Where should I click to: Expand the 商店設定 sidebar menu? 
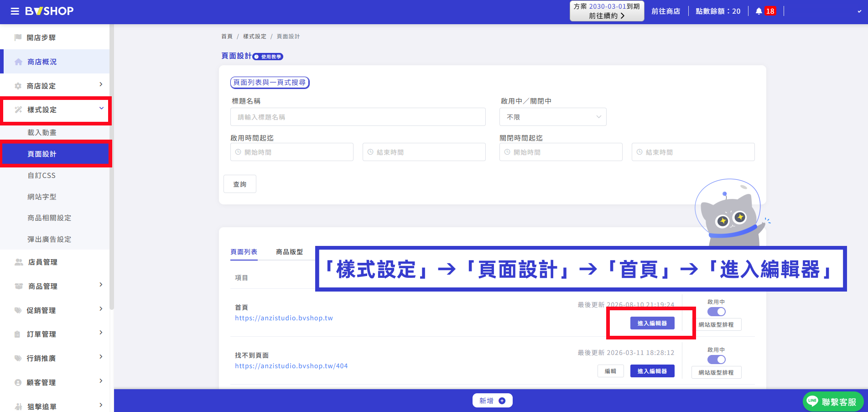pyautogui.click(x=101, y=84)
